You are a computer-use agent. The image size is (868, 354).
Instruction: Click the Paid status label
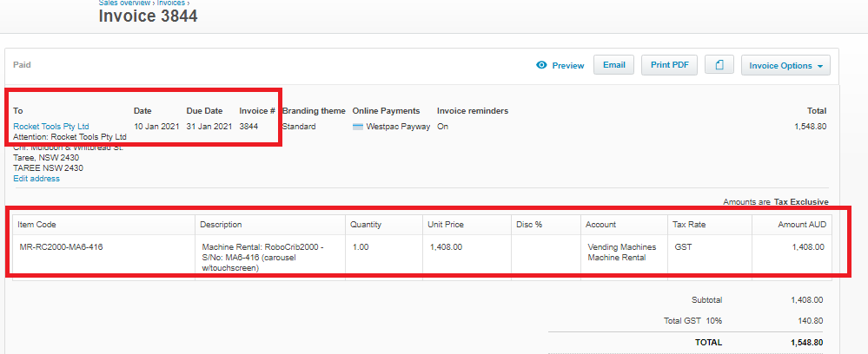(x=22, y=65)
